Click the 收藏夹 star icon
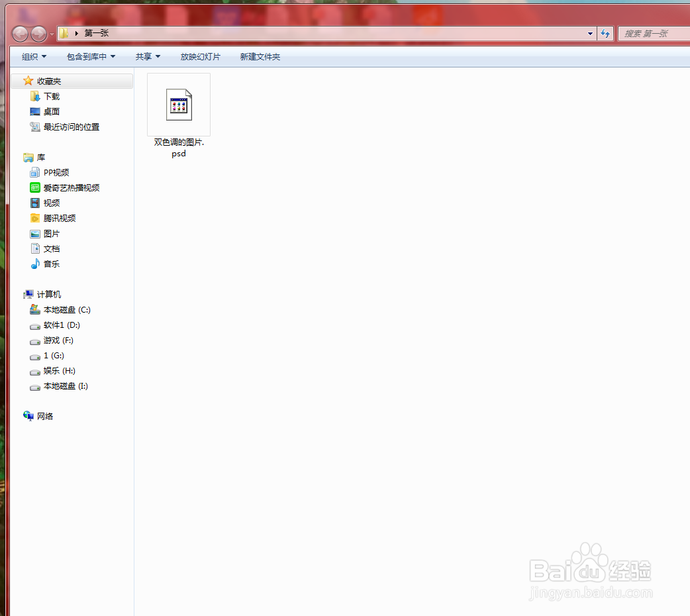 point(28,81)
